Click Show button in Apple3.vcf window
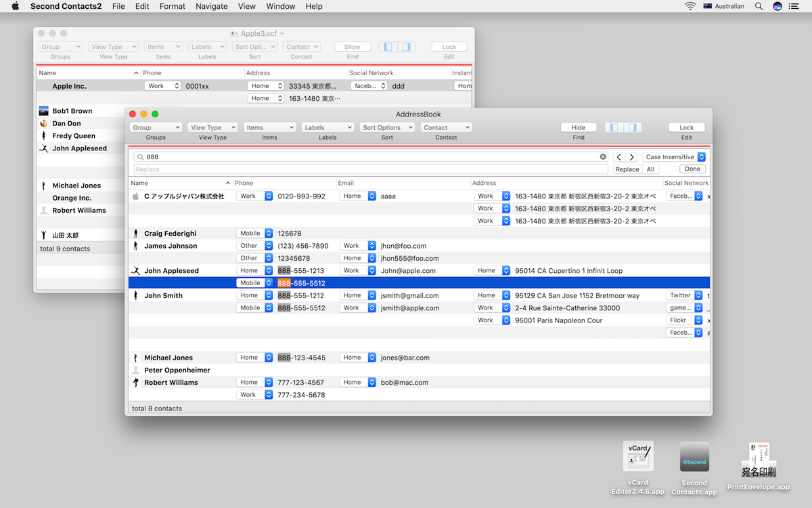 coord(353,47)
